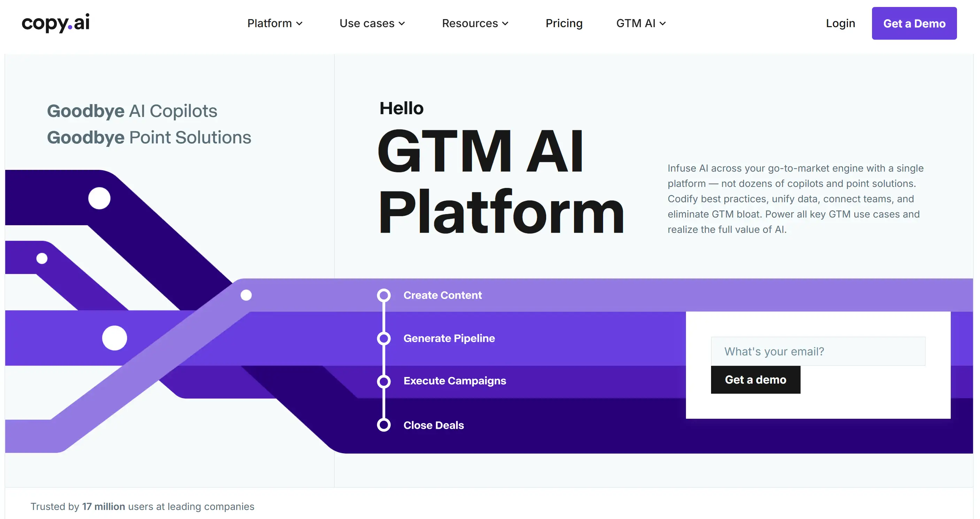Click the Login menu item
Viewport: 980px width, 519px height.
click(840, 23)
